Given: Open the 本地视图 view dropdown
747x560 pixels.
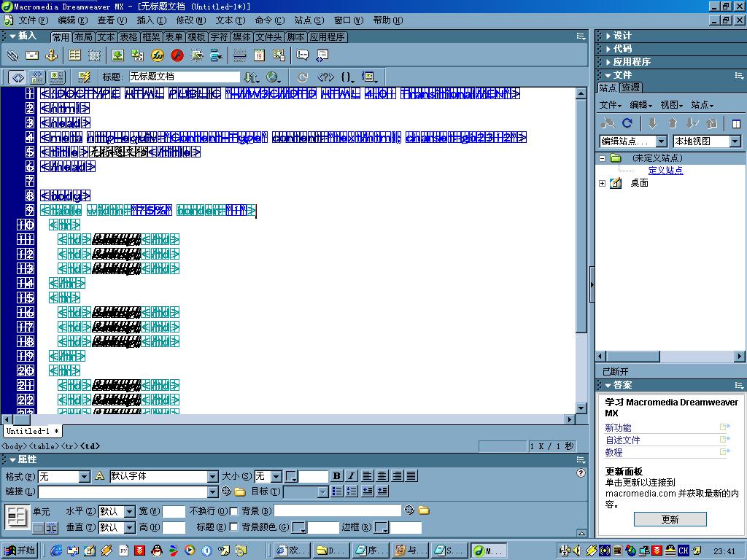Looking at the screenshot, I should pos(735,141).
